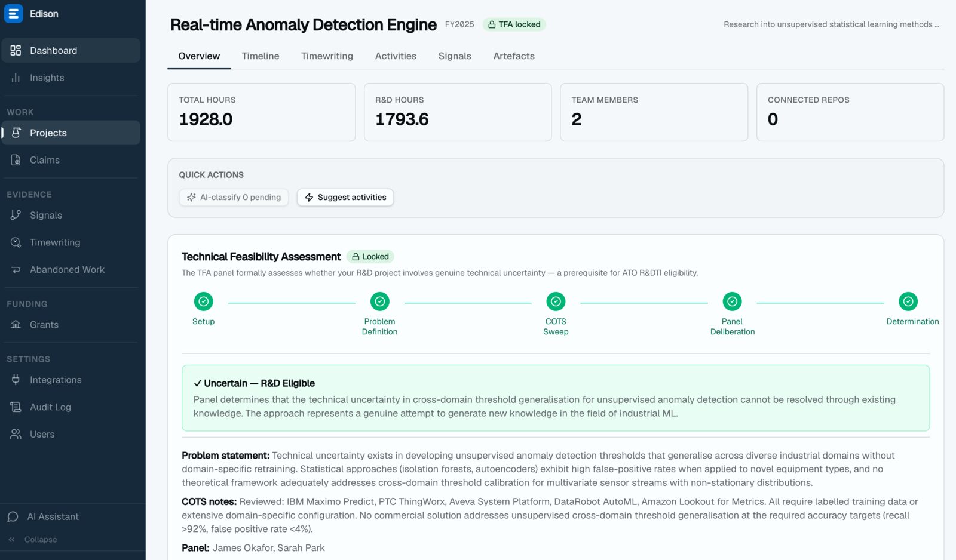Open the Claims page

coord(71,160)
